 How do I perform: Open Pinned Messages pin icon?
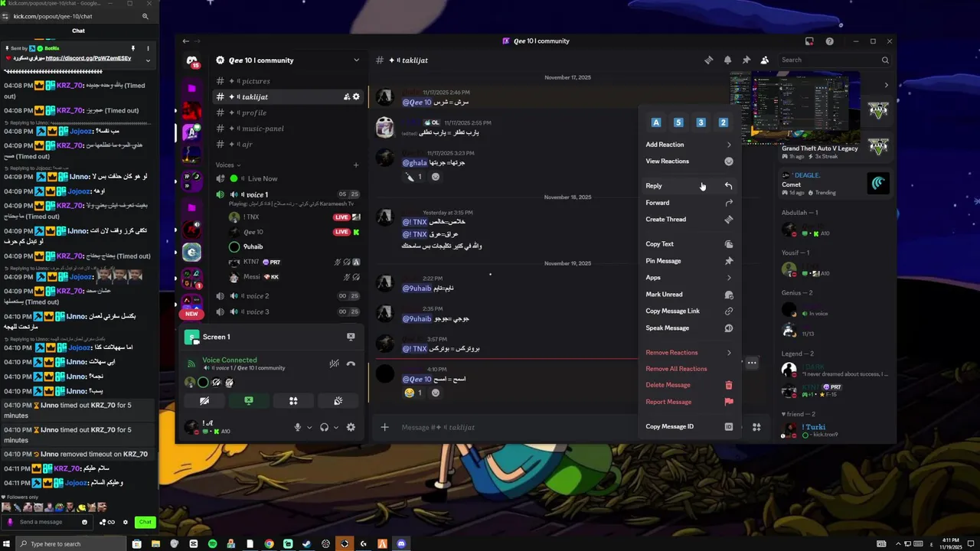pos(746,60)
